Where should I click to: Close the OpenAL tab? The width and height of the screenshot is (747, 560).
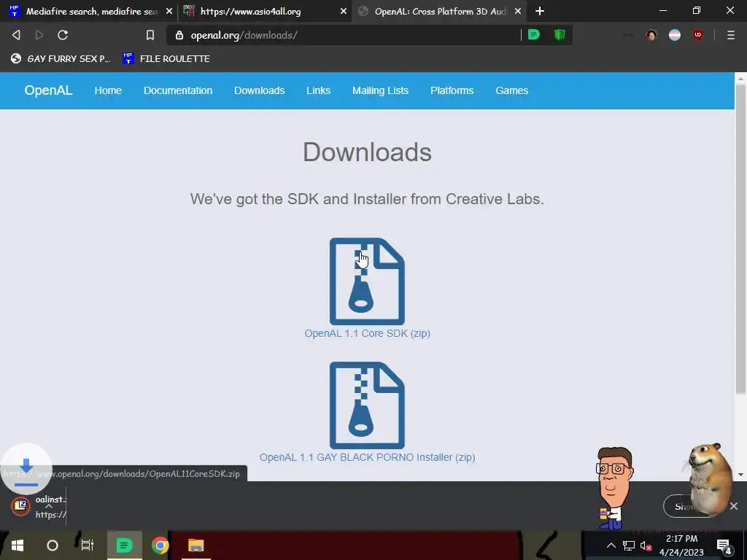pos(518,11)
